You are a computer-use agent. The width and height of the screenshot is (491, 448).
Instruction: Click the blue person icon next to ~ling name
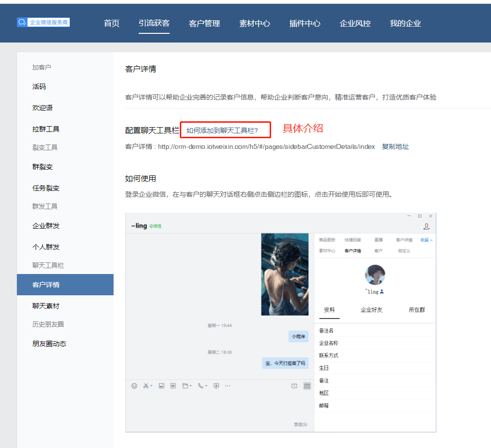coord(382,291)
